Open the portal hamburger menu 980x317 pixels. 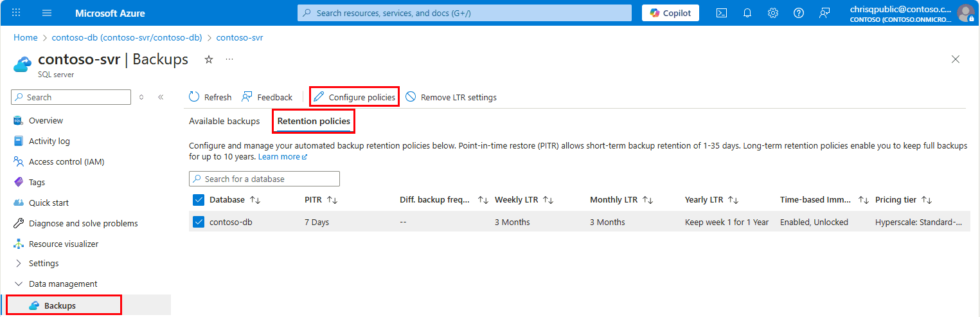(47, 13)
